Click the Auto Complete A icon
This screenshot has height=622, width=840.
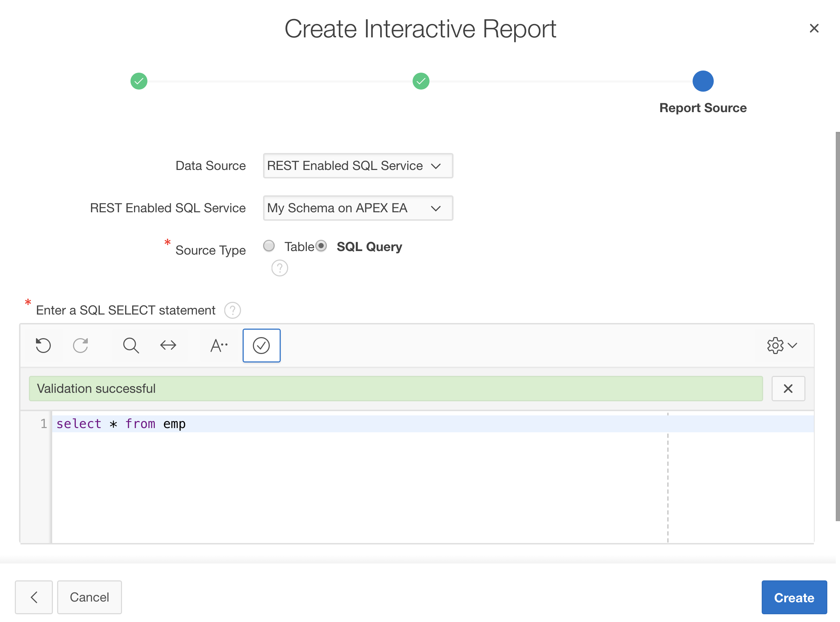click(218, 345)
